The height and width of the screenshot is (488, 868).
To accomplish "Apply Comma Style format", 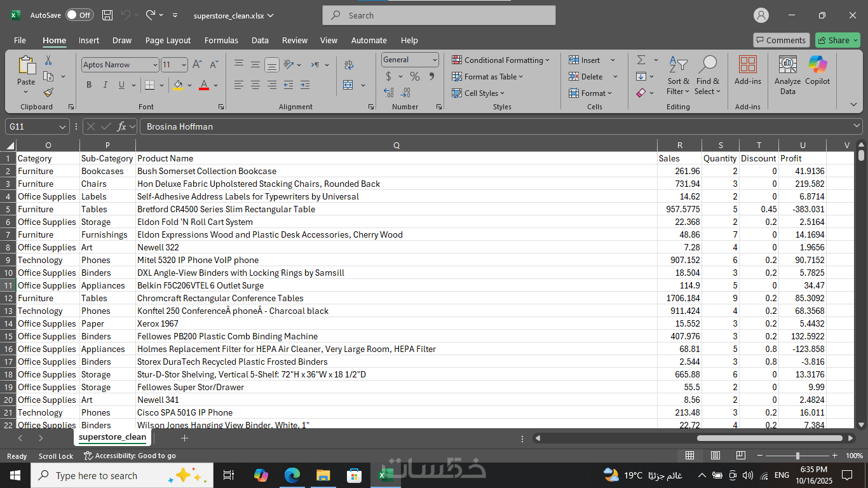I will [431, 76].
